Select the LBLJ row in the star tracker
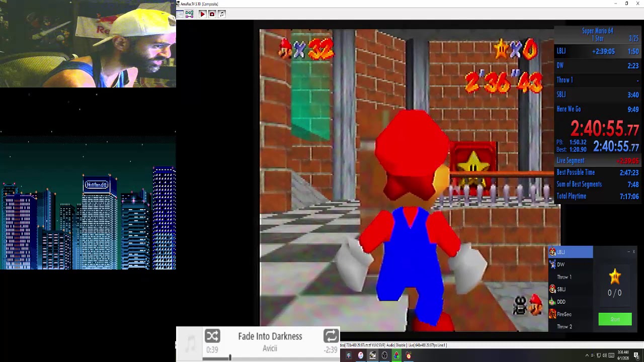 click(x=571, y=252)
